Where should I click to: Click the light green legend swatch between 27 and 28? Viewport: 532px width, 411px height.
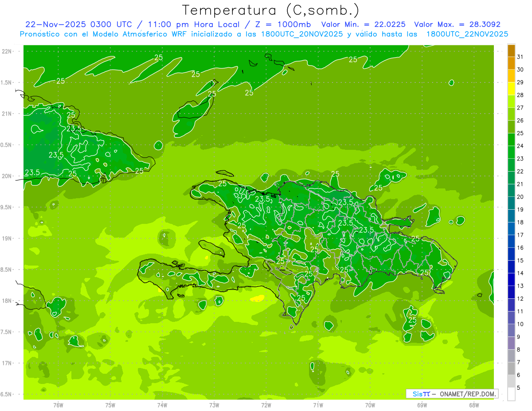[511, 102]
